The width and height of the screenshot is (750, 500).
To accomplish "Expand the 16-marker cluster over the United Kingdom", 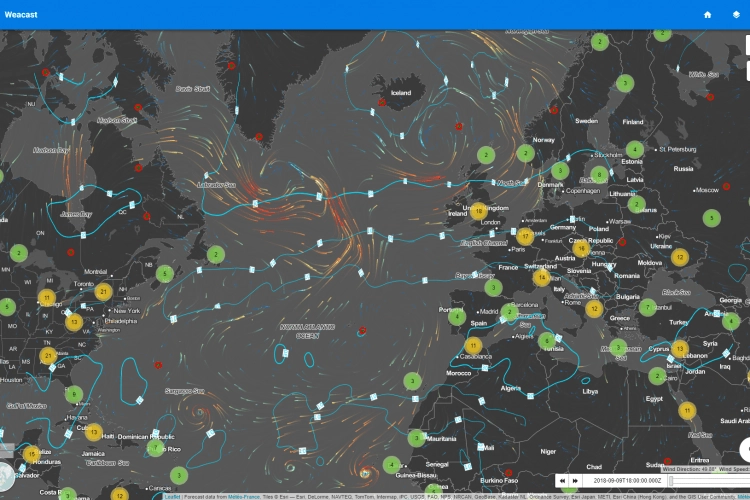I will point(478,211).
